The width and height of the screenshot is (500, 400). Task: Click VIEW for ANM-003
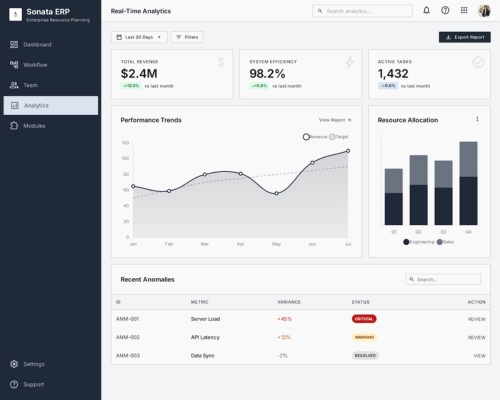point(480,356)
